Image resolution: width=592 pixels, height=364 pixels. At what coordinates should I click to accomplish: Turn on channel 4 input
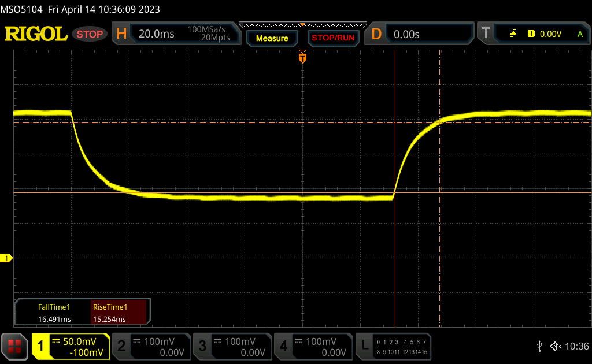[312, 346]
